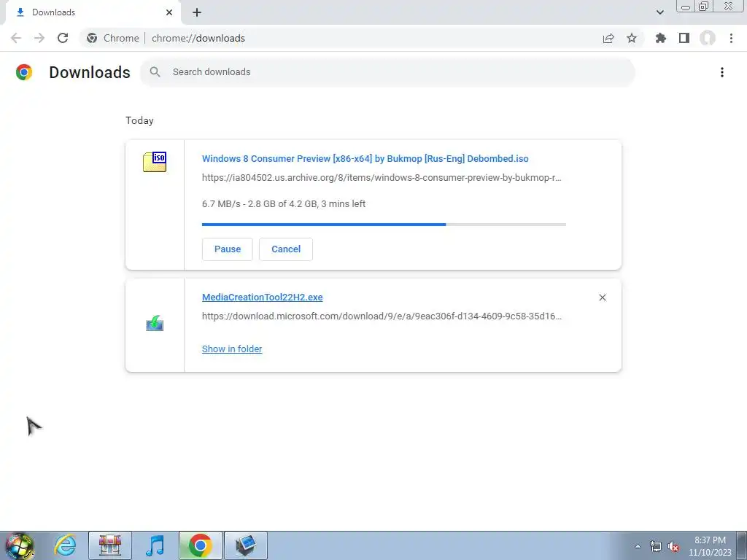Expand the tab search dropdown arrow
The height and width of the screenshot is (560, 747).
click(659, 12)
